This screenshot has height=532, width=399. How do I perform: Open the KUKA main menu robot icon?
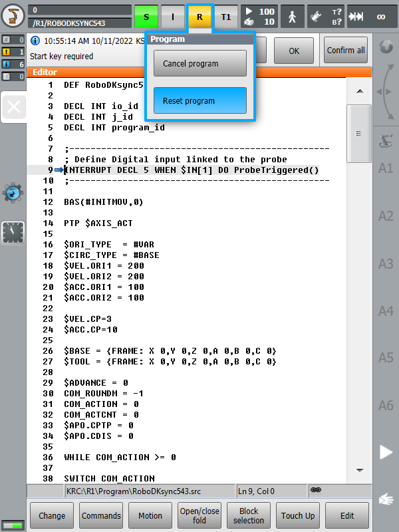(13, 15)
